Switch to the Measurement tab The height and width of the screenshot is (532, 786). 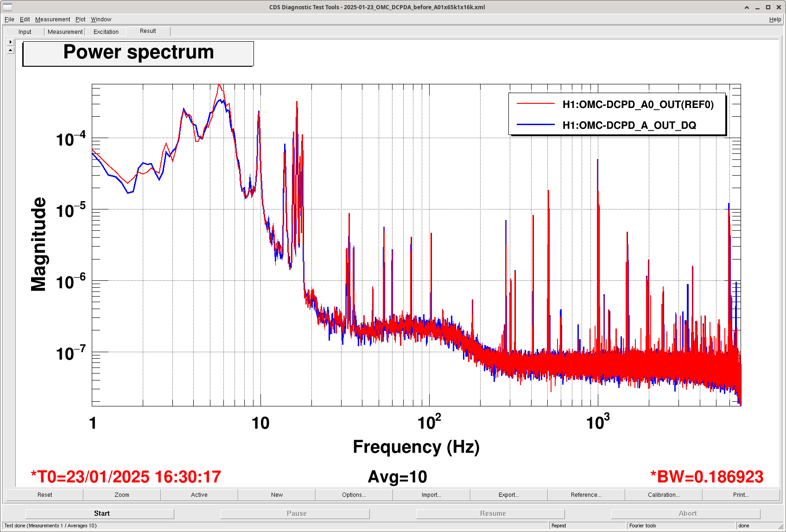pos(65,32)
